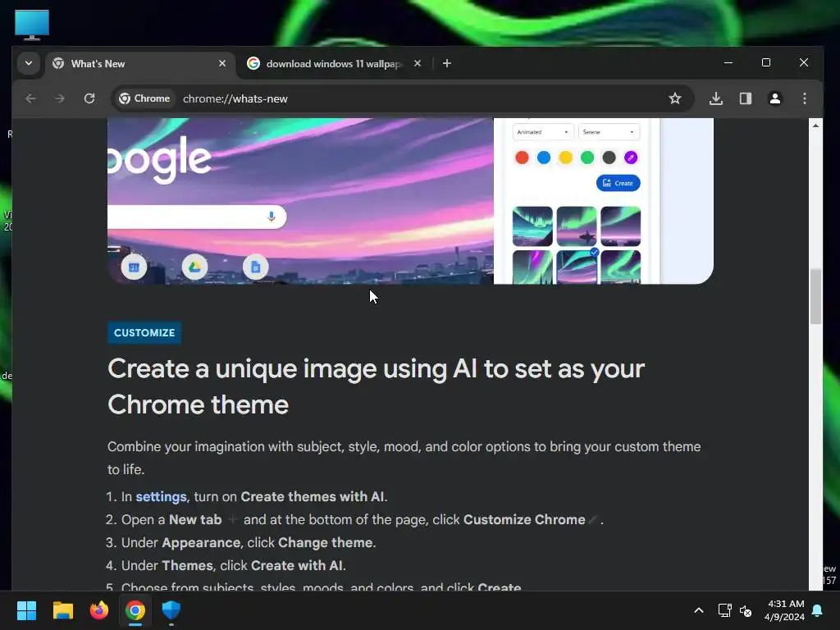The height and width of the screenshot is (630, 840).
Task: Click the microphone in the search box
Action: [x=271, y=217]
